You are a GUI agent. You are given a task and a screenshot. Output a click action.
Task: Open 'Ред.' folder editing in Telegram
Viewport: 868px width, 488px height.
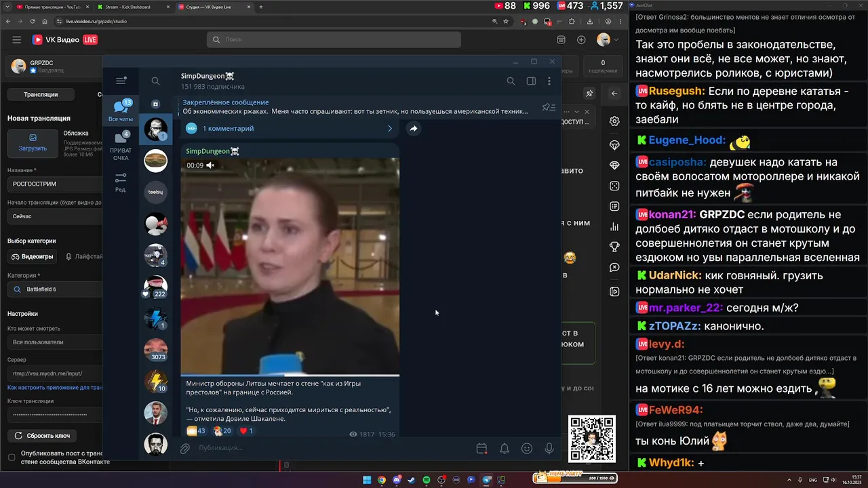(x=121, y=182)
